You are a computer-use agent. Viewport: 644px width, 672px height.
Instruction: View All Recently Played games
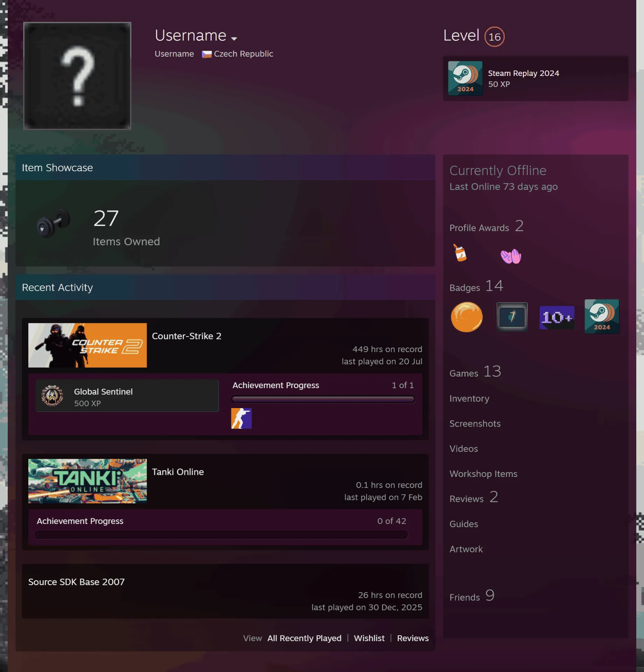pos(304,638)
